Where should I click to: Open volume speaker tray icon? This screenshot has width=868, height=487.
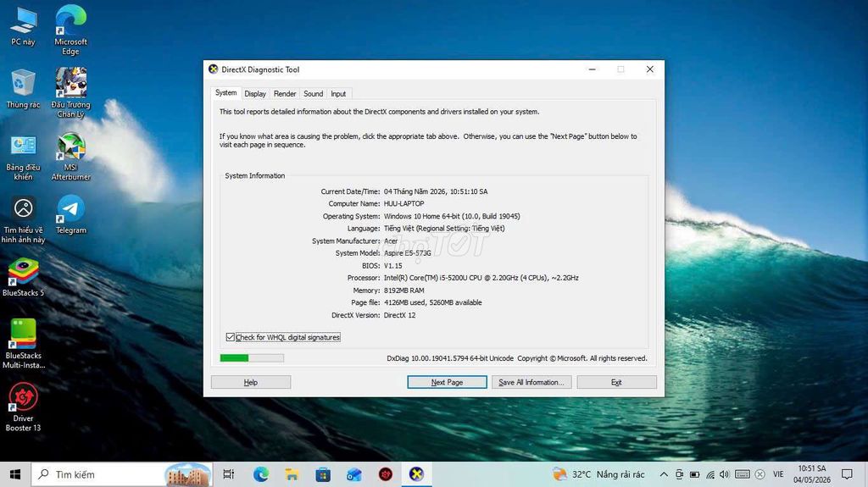[x=725, y=474]
